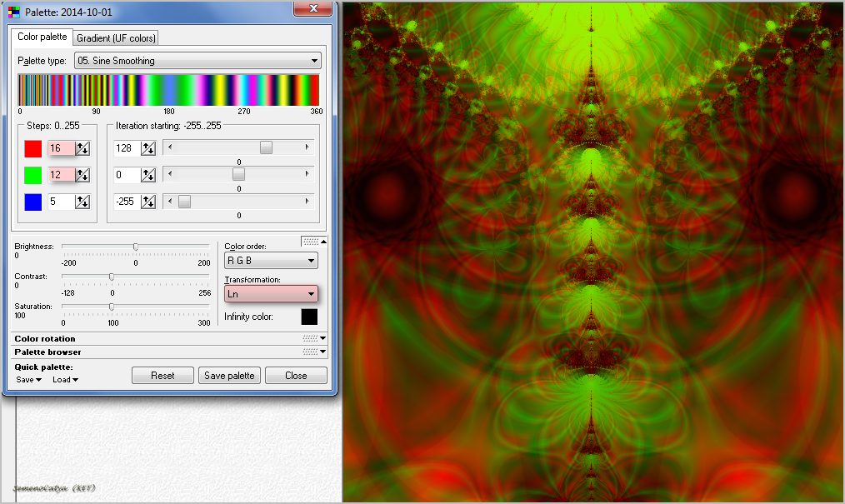Open the Palette type dropdown
Viewport: 845px width, 504px height.
point(197,61)
